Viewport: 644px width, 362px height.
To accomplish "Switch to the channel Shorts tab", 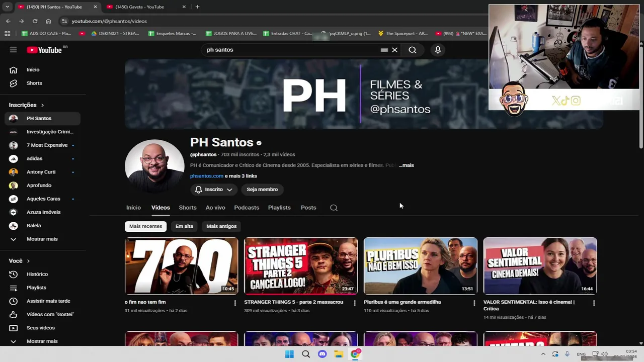I will [x=188, y=208].
